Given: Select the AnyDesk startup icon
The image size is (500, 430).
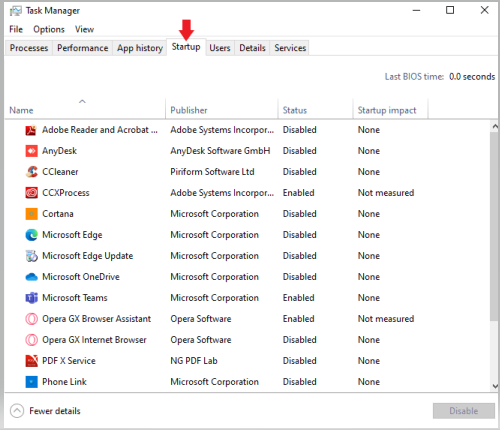Looking at the screenshot, I should (x=31, y=151).
